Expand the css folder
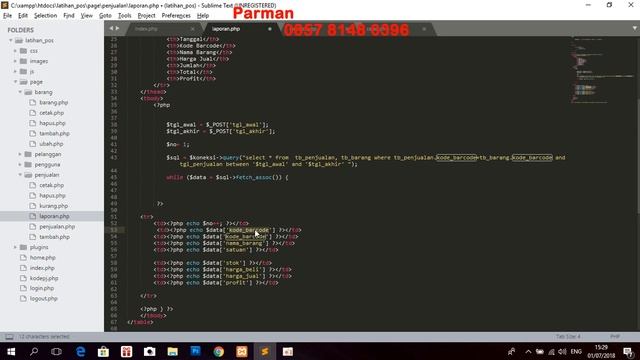This screenshot has height=360, width=640. pos(16,51)
